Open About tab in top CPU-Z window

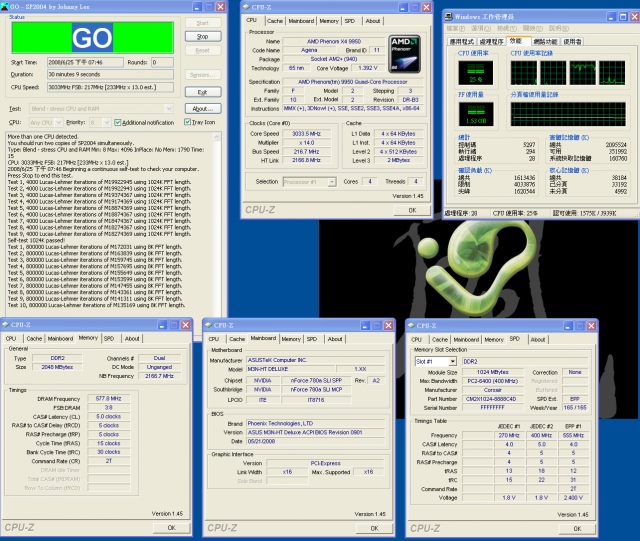[373, 21]
